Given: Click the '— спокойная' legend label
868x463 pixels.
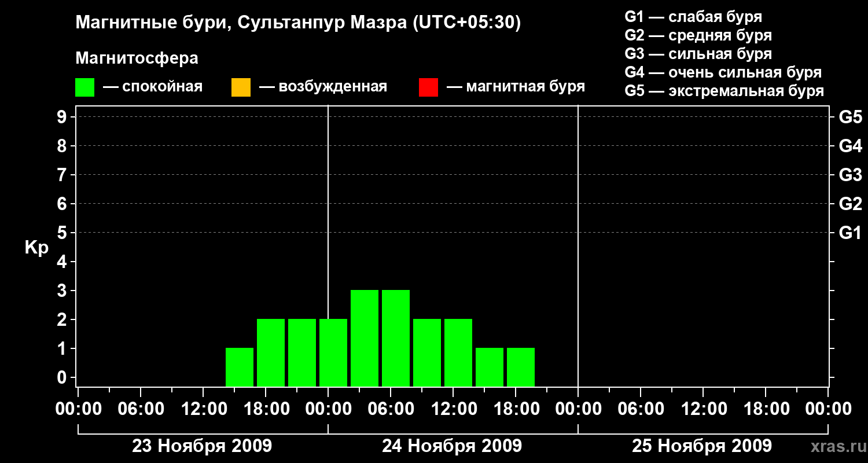Looking at the screenshot, I should [153, 87].
